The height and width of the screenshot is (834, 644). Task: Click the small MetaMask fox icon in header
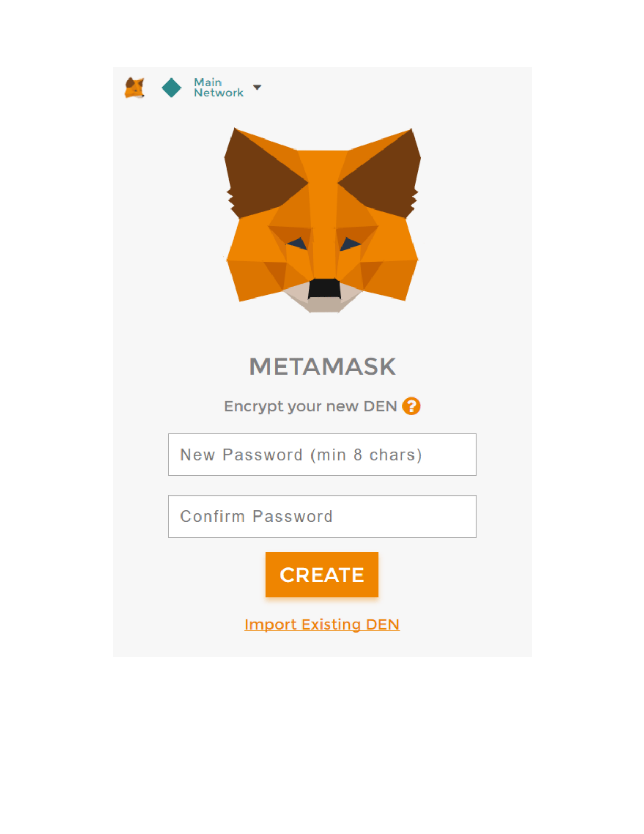[135, 88]
